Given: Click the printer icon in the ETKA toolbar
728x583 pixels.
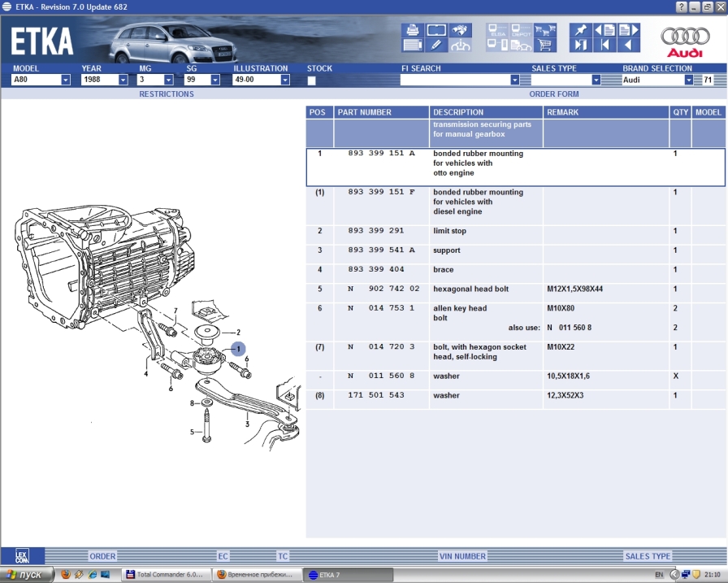Looking at the screenshot, I should pos(413,30).
